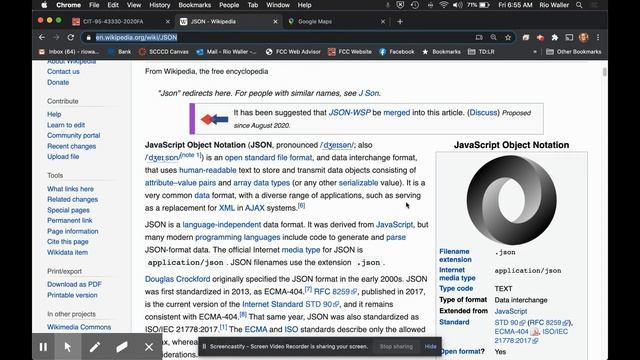This screenshot has height=360, width=640.
Task: Open the Other Bookmarks folder
Action: click(x=573, y=52)
